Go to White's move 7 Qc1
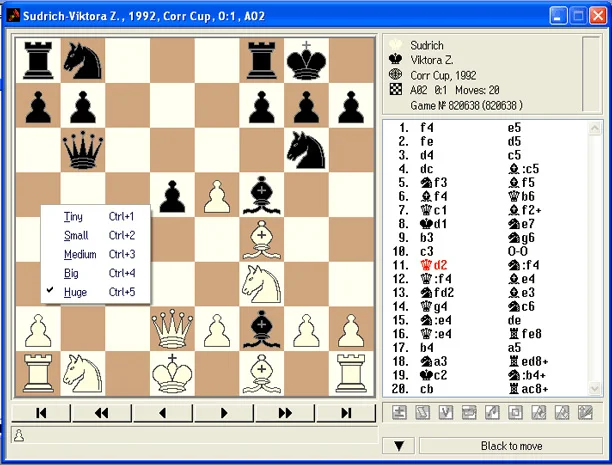The width and height of the screenshot is (612, 465). (x=433, y=210)
